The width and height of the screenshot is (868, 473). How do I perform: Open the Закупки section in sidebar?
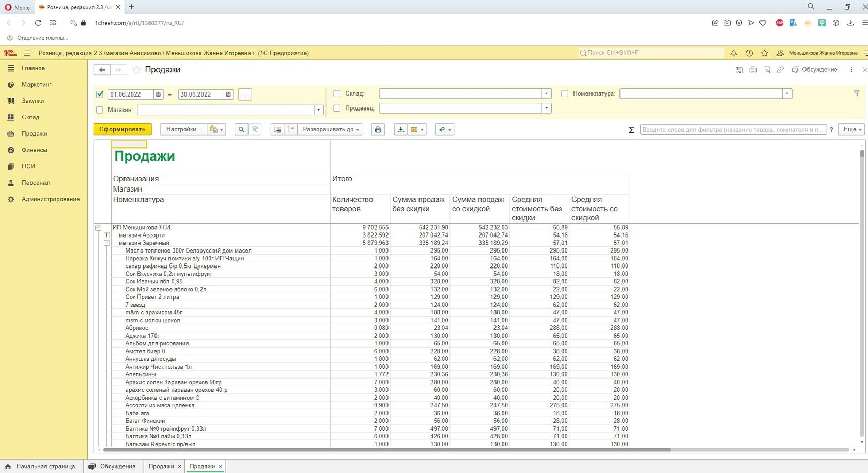(33, 101)
